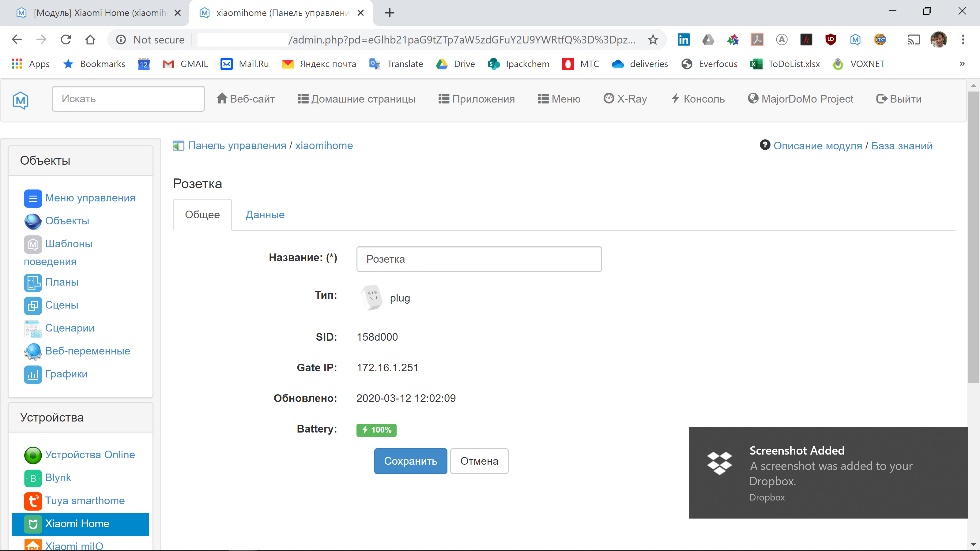Select the Общее tab
Viewport: 980px width, 551px height.
click(202, 215)
